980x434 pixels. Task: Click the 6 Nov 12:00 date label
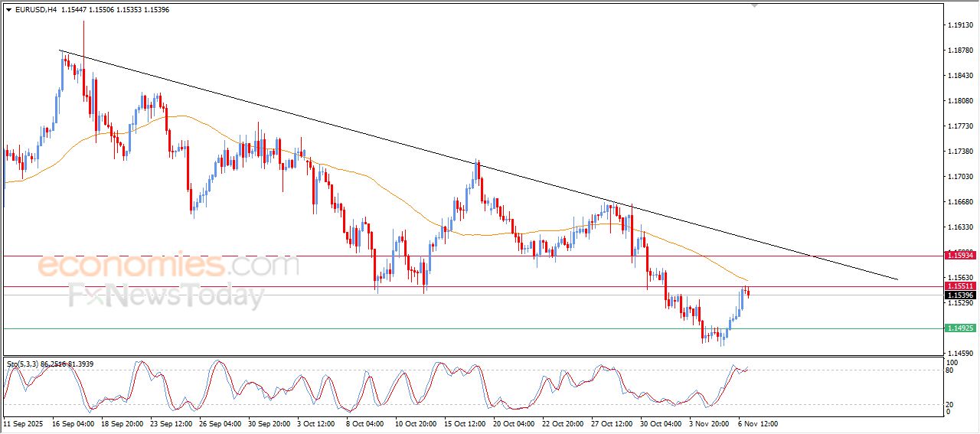click(758, 423)
